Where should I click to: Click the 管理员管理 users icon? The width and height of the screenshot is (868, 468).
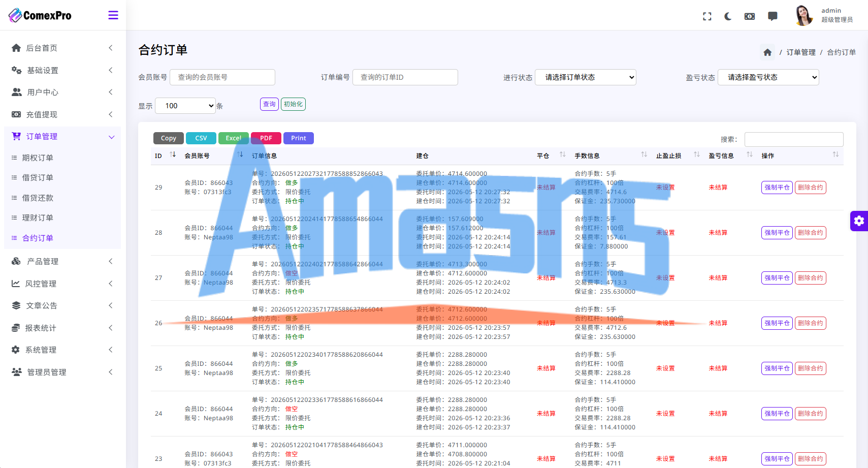(x=17, y=372)
